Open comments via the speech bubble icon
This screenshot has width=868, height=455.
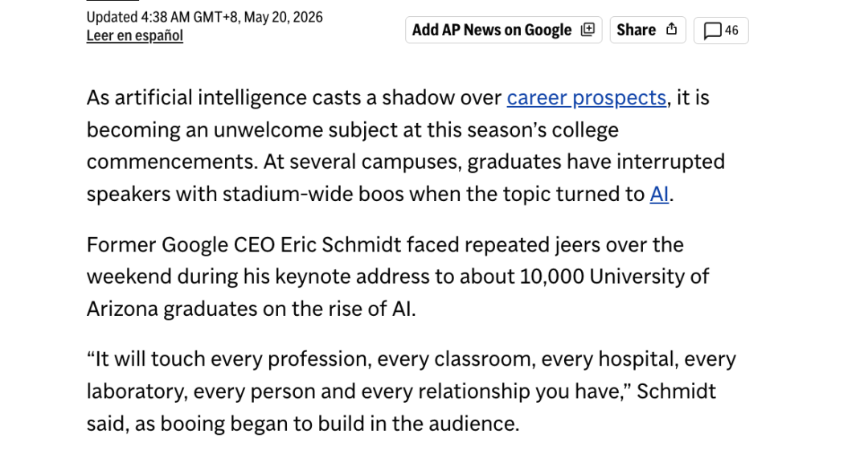point(712,31)
